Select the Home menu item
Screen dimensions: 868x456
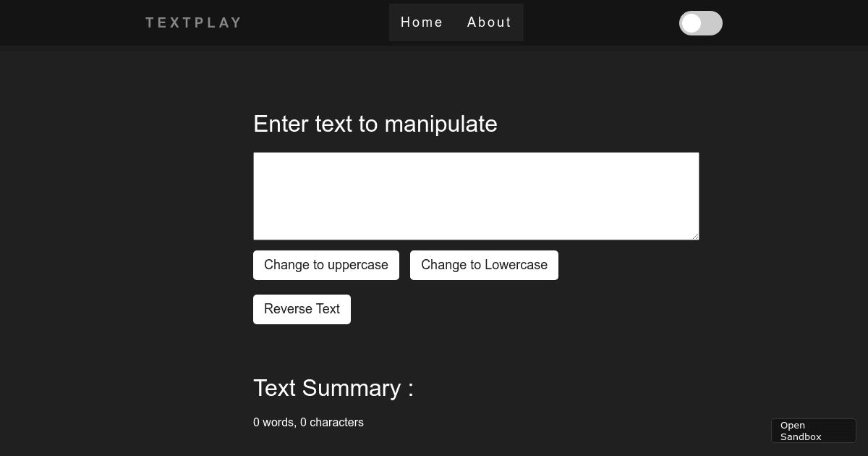point(422,22)
